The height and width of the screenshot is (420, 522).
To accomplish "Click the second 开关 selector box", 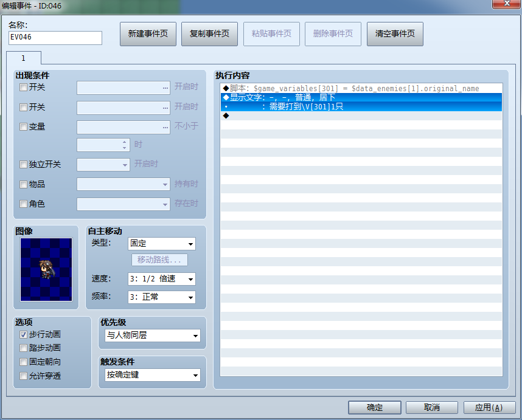I will pyautogui.click(x=124, y=108).
